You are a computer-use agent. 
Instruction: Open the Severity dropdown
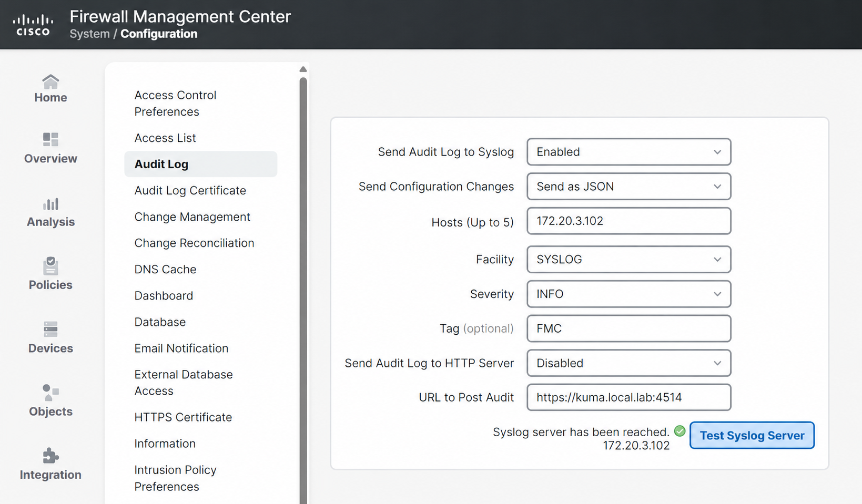point(628,294)
